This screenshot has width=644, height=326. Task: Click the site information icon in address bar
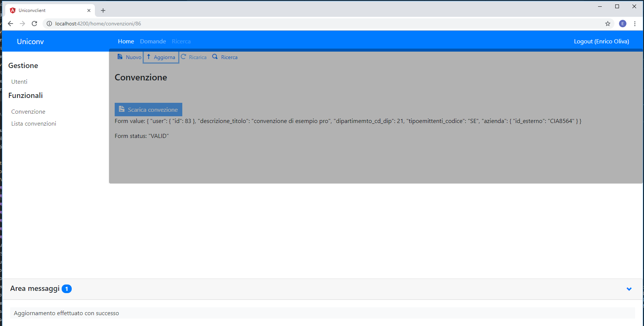[49, 24]
